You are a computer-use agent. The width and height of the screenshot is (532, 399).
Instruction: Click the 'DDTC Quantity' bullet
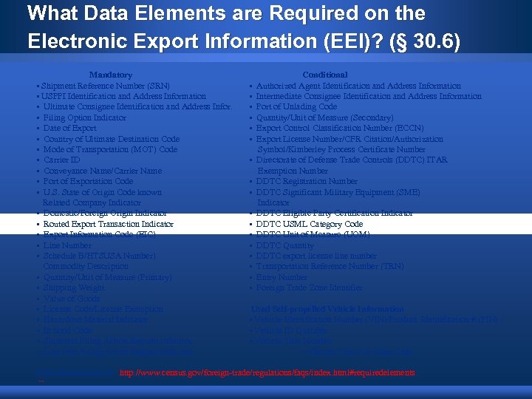click(285, 245)
